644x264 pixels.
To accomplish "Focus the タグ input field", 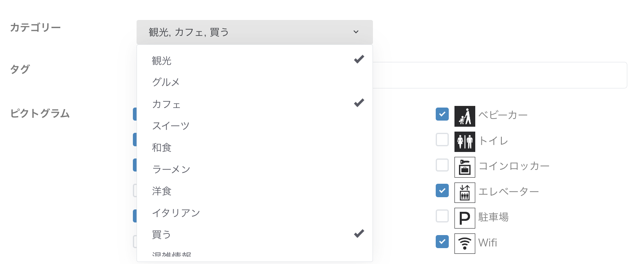I will pyautogui.click(x=500, y=75).
